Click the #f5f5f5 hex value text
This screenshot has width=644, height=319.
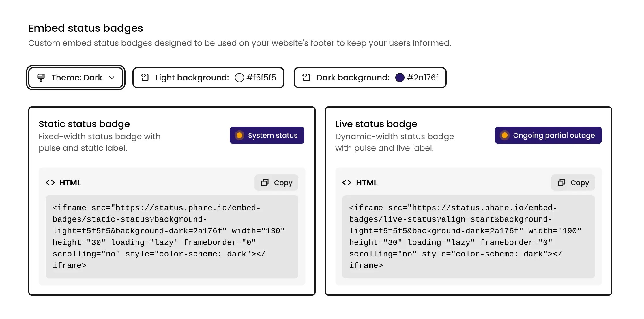[261, 78]
